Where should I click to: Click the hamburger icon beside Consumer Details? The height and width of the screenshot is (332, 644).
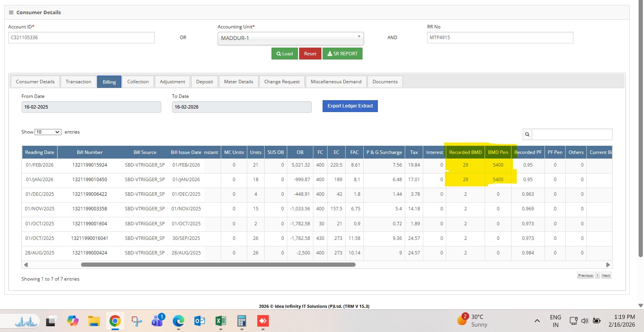click(x=11, y=13)
